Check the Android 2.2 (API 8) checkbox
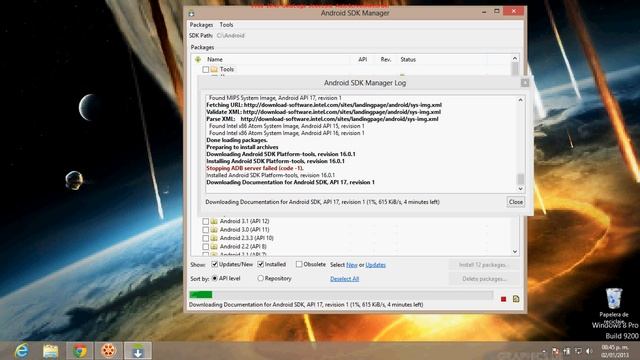Viewport: 640px width, 360px height. tap(206, 247)
